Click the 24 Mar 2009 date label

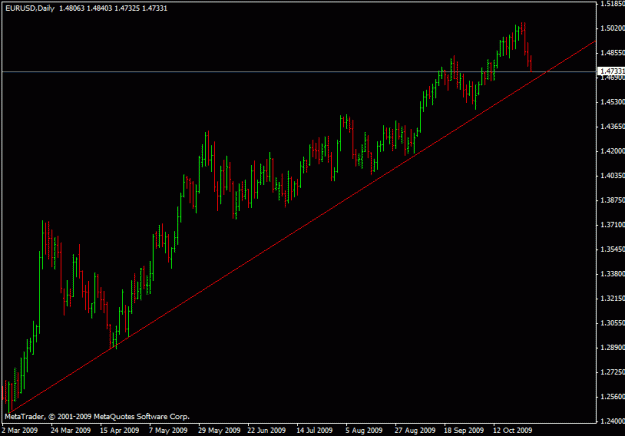[x=71, y=430]
